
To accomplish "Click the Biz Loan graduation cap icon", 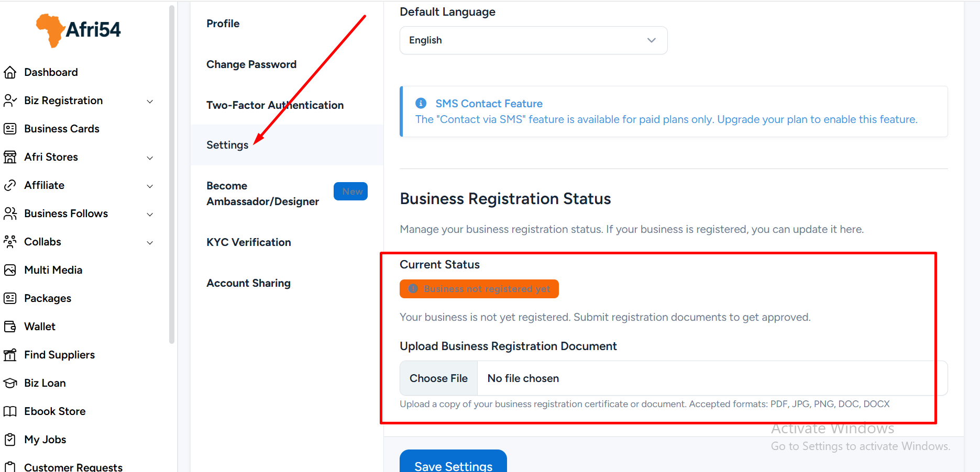I will point(10,383).
